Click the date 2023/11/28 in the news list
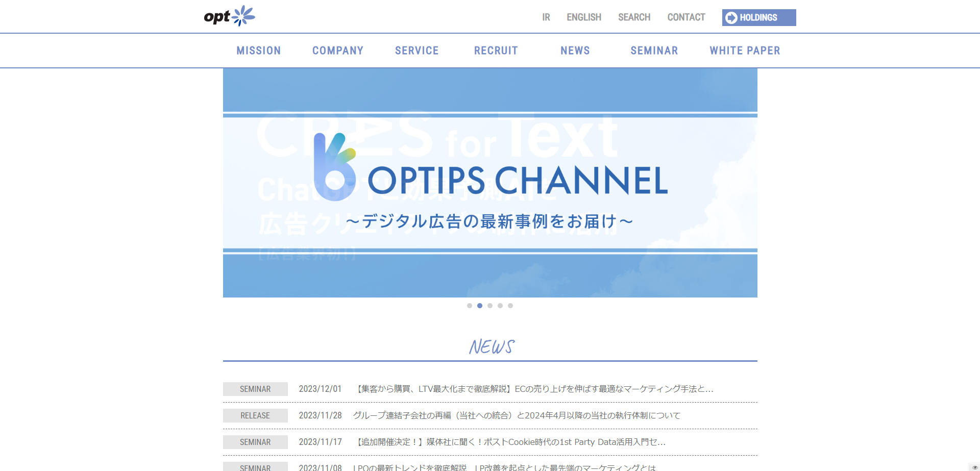 [x=320, y=415]
